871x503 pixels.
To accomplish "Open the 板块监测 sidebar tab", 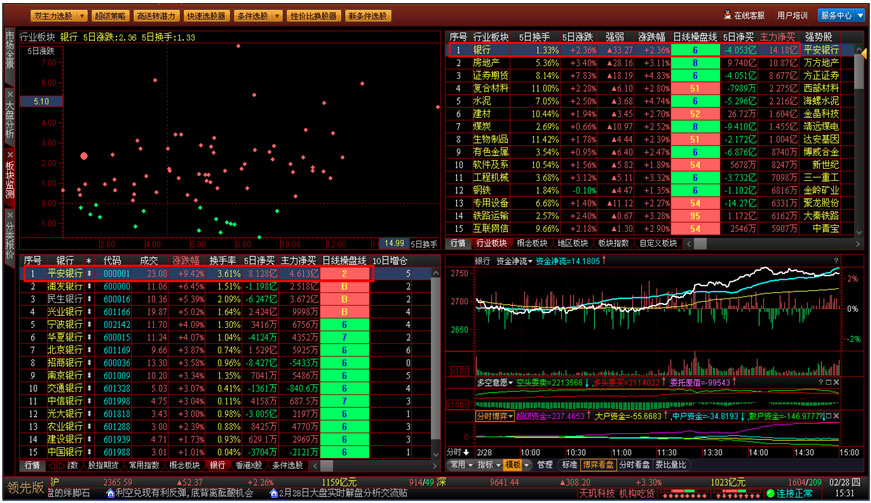I will (9, 180).
